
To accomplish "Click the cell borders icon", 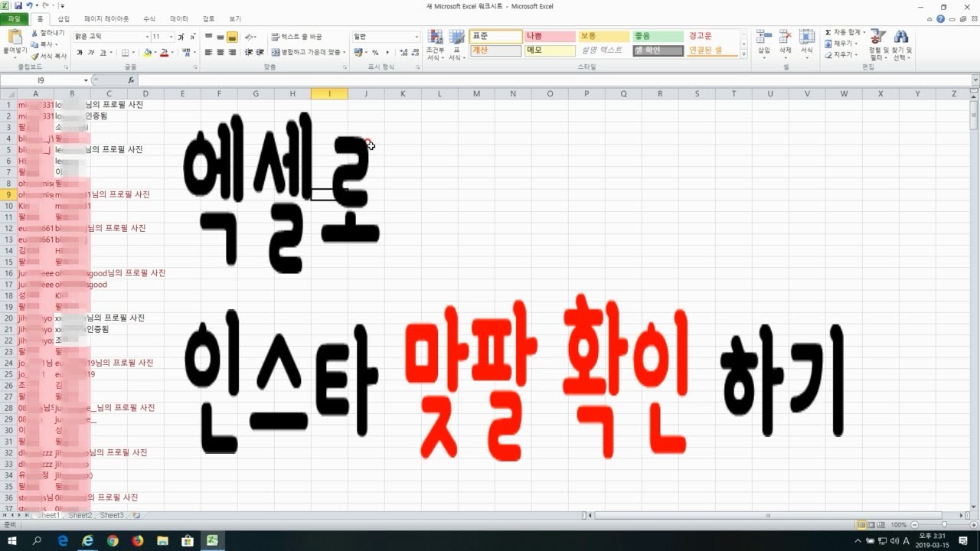I will tap(125, 53).
